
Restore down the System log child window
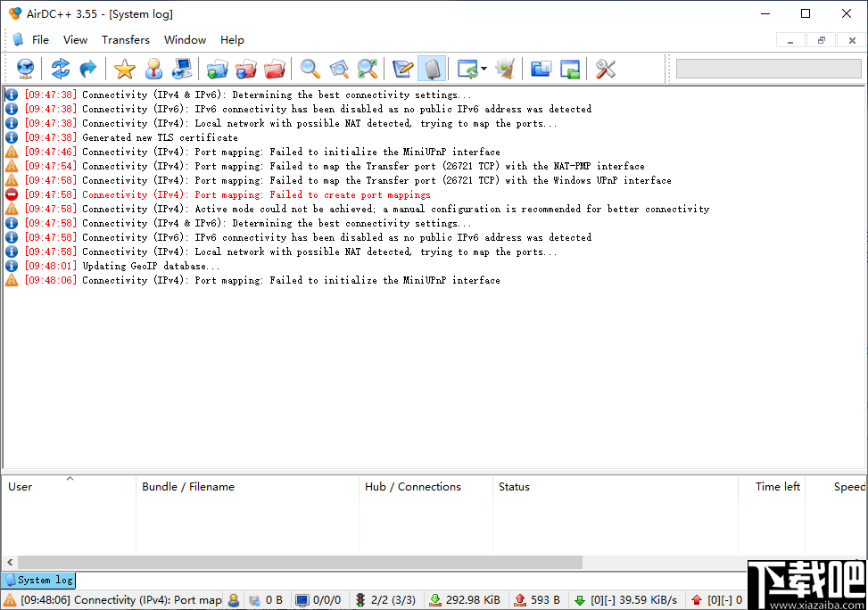point(822,40)
